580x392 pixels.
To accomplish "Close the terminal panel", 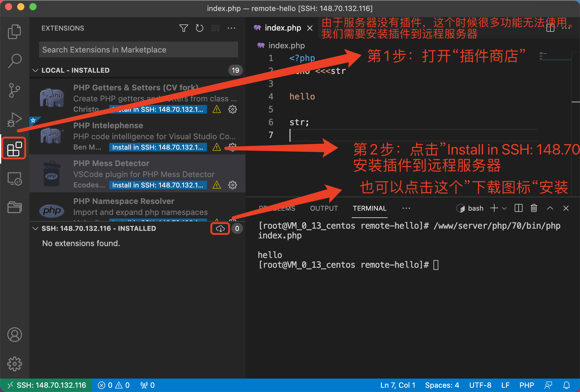I will point(566,208).
